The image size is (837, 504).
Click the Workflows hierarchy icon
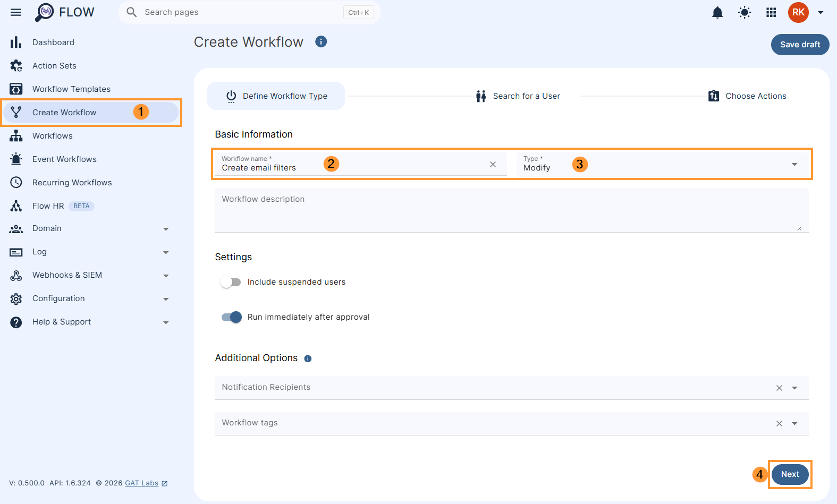[16, 136]
